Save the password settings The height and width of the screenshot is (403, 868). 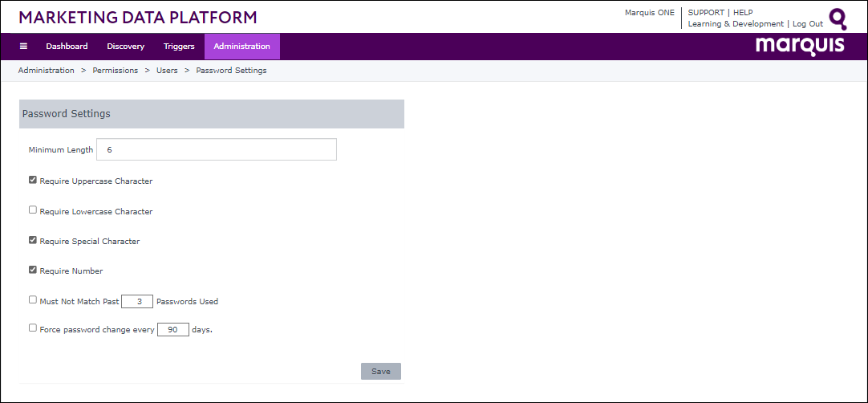click(x=380, y=372)
